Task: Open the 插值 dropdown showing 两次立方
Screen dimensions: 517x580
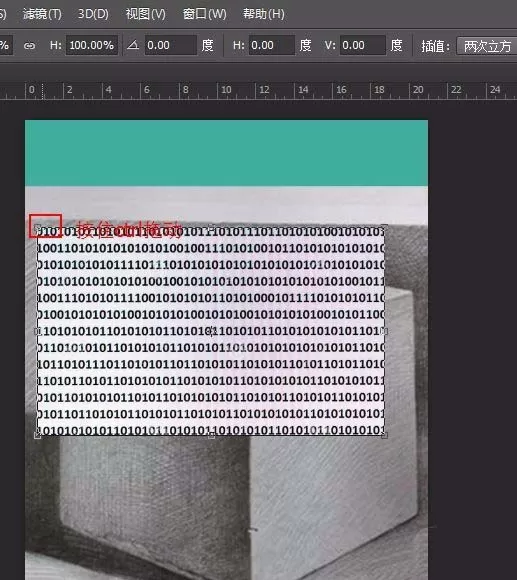Action: (487, 45)
